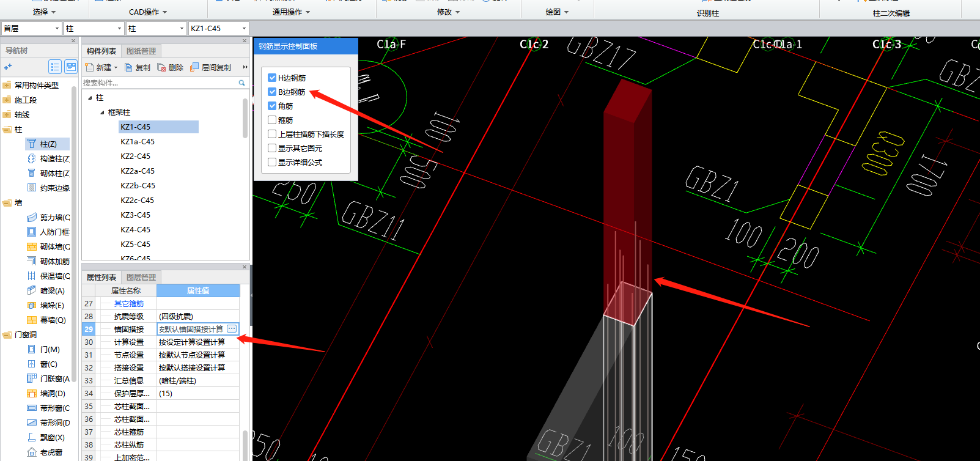Select KZ2a-C45 in component list

pyautogui.click(x=138, y=171)
